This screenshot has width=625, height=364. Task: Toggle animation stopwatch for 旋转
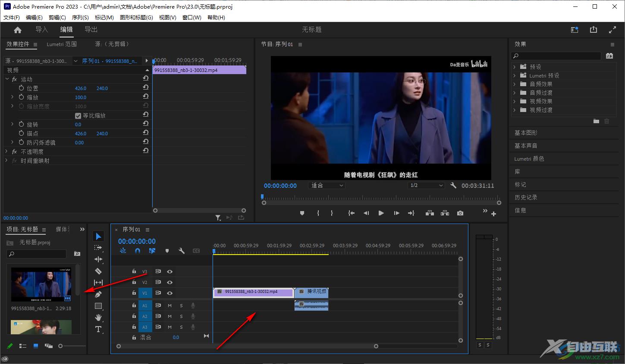coord(21,124)
